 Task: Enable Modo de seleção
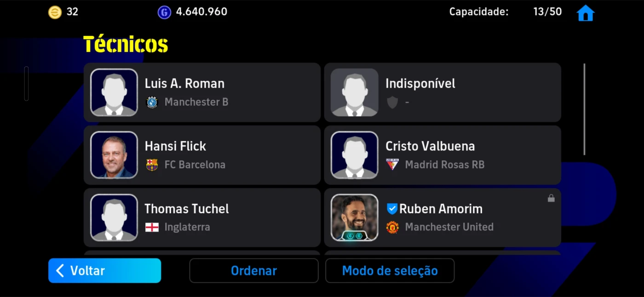(x=390, y=270)
